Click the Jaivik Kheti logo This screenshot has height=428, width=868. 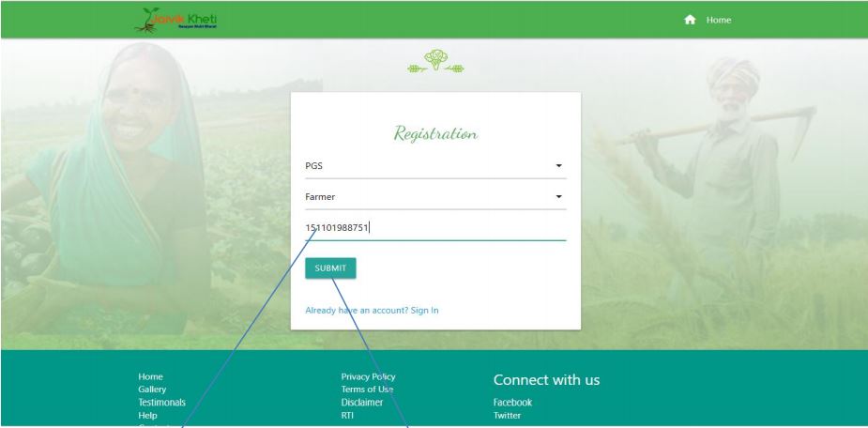[x=175, y=20]
